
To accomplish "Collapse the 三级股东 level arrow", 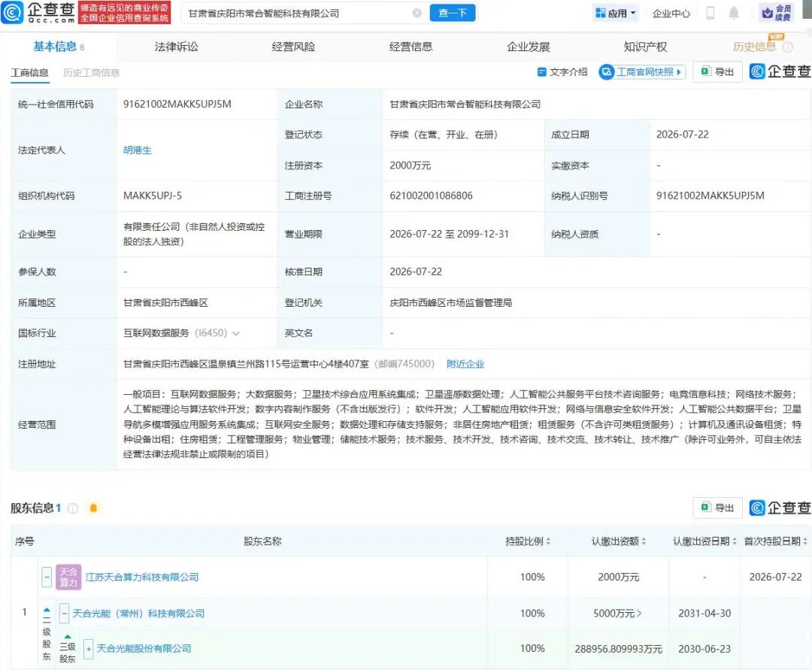I will coord(68,637).
